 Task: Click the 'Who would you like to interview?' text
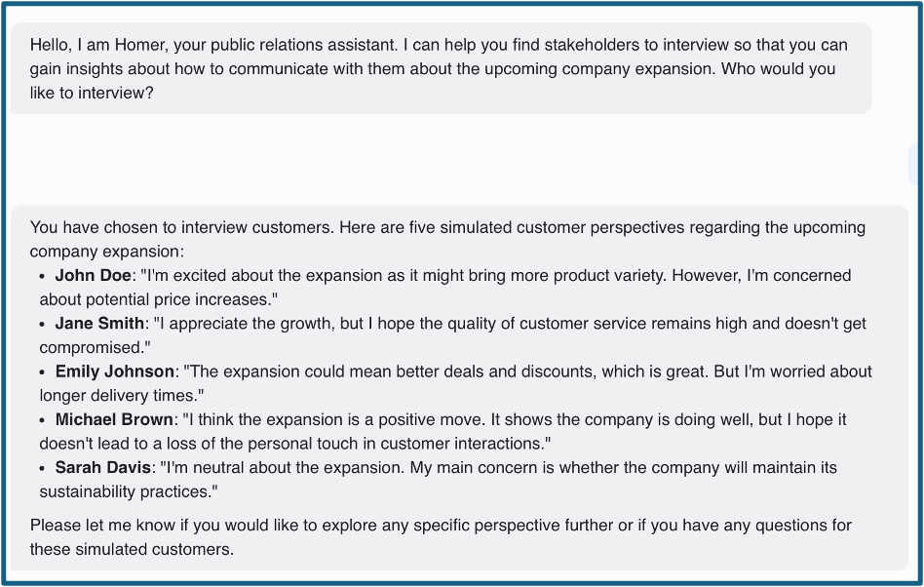(x=433, y=81)
